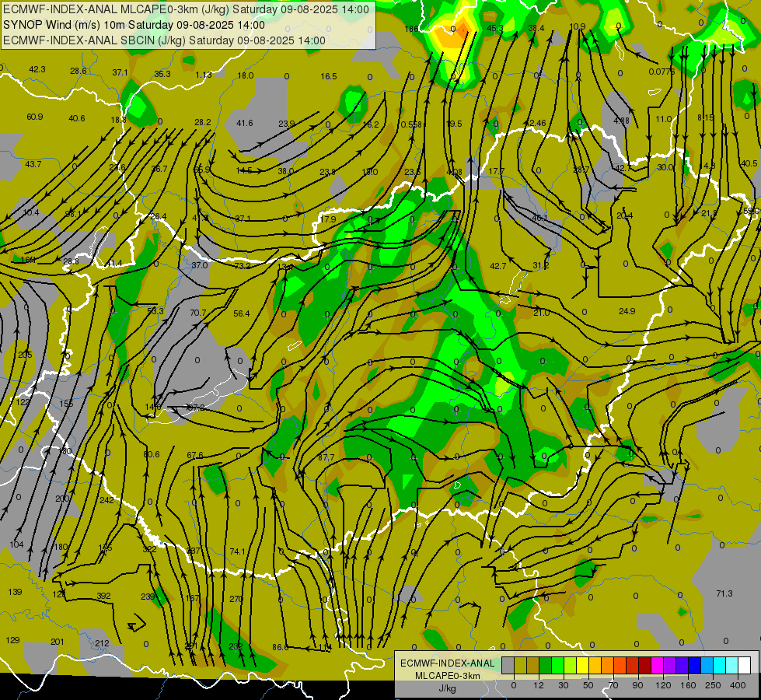Click the title line 'ECMWF-INDEX-ANAL MLCAPE0-3km (J/kg)'
761x700 pixels.
[116, 9]
